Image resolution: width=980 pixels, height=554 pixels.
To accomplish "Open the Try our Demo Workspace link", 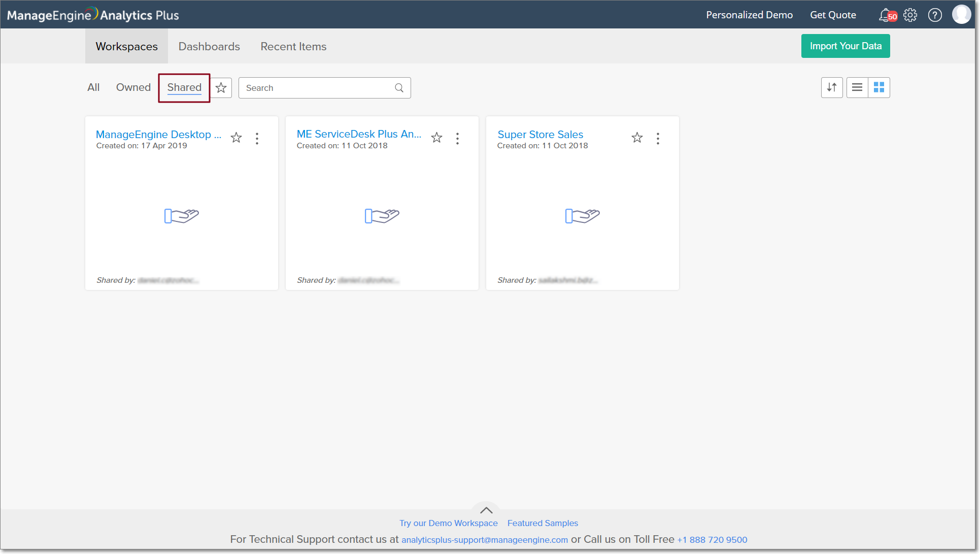I will pos(449,523).
